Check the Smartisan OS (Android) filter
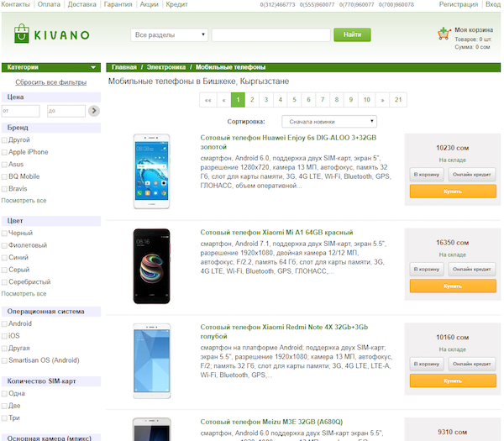The image size is (504, 441). point(4,360)
